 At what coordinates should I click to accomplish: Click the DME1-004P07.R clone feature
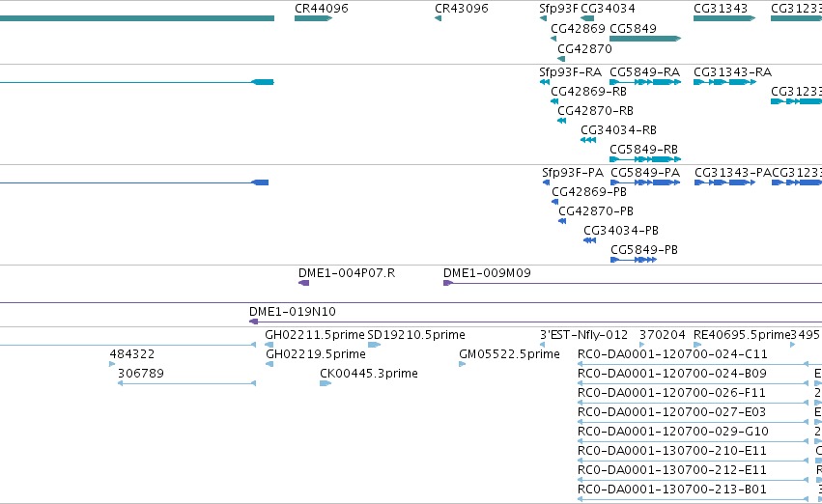[x=303, y=284]
